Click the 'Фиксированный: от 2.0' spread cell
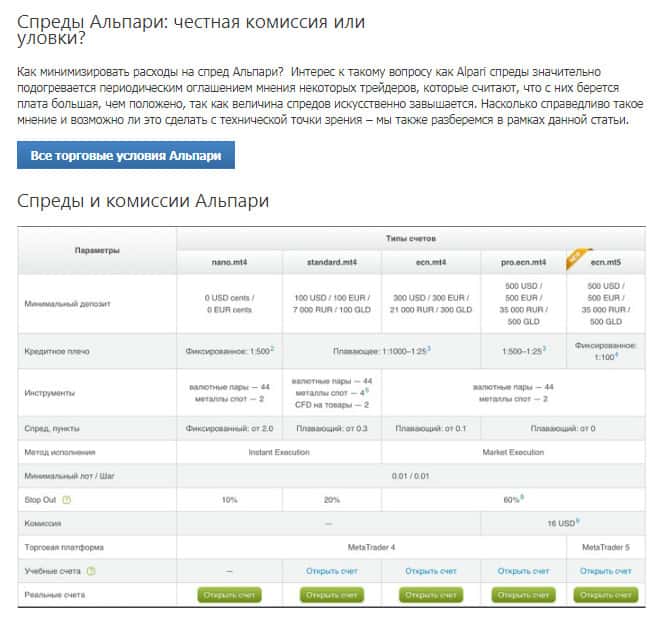 click(229, 428)
